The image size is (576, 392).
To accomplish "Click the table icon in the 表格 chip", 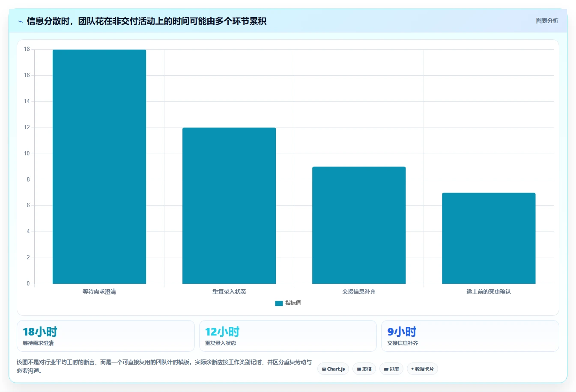I will [x=359, y=369].
